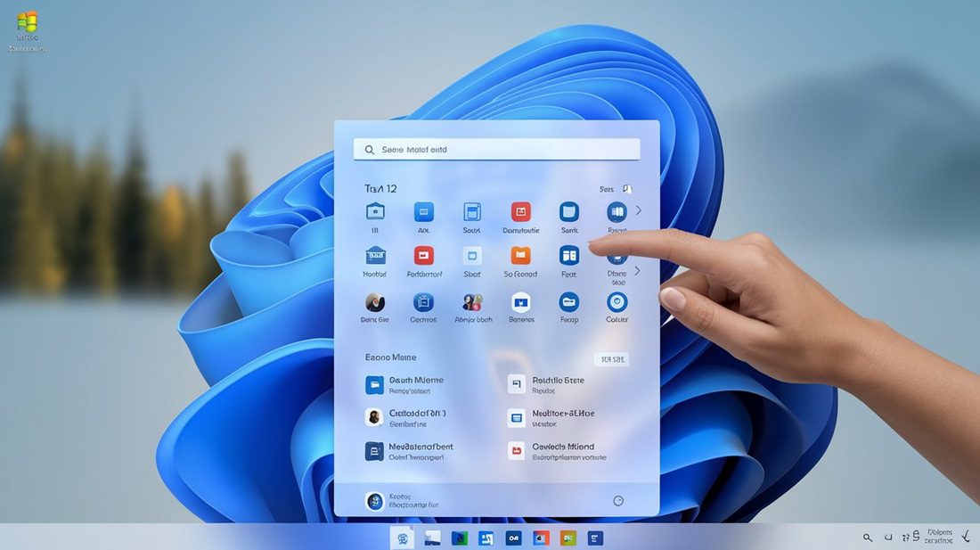Open the orange and green taskbar icon
The height and width of the screenshot is (550, 980).
pyautogui.click(x=568, y=538)
